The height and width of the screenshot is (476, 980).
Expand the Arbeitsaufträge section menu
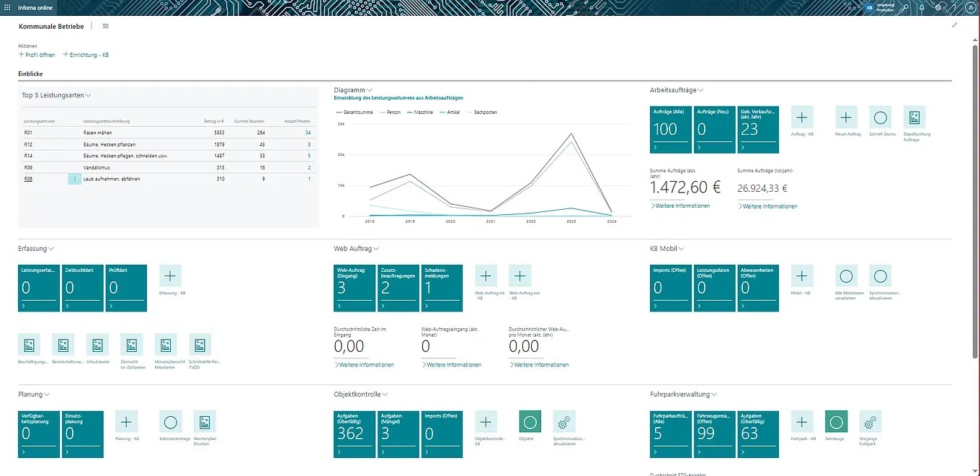[x=700, y=90]
